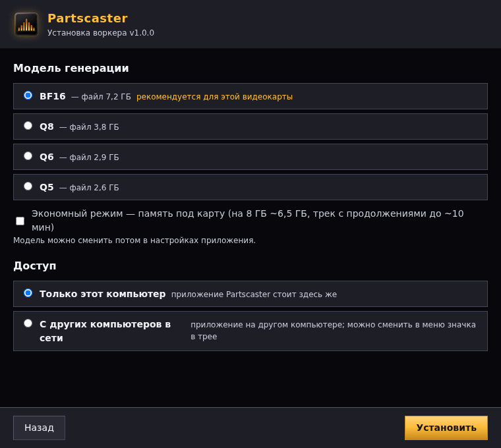Click the файл 3,8 ГБ size text
Viewport: 501px width, 448px height.
coord(94,127)
